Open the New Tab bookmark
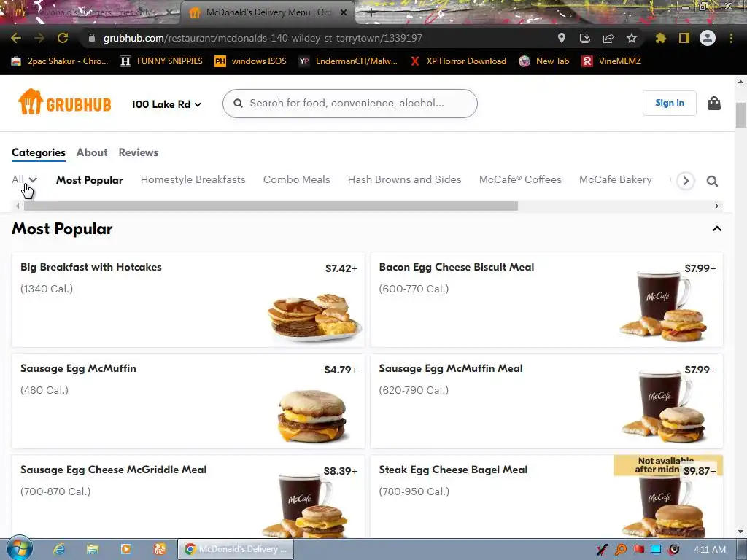Image resolution: width=747 pixels, height=560 pixels. 544,61
